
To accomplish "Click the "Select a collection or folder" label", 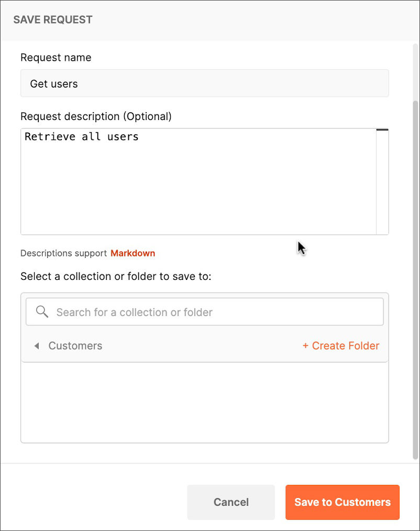I will [116, 276].
